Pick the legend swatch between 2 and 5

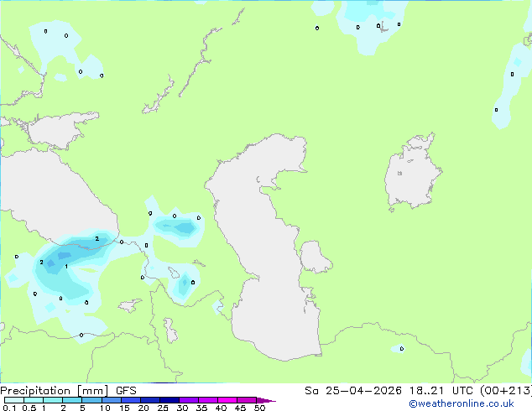click(x=72, y=400)
